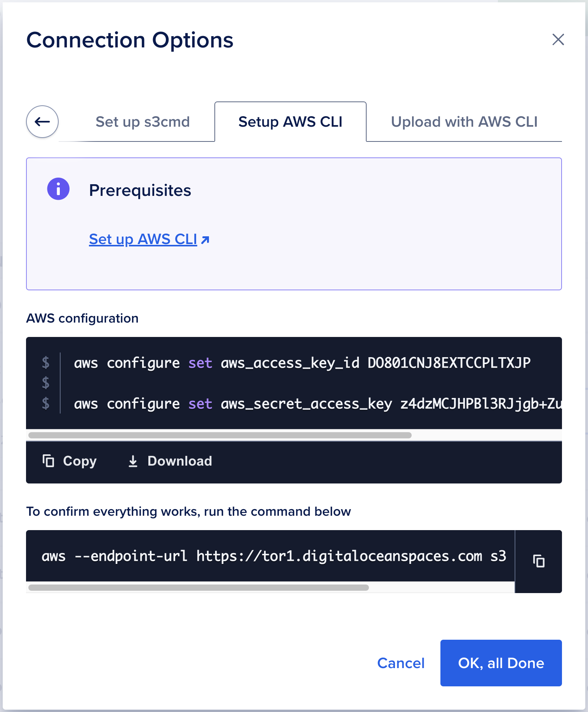Copy the endpoint-url confirm command
This screenshot has width=588, height=712.
tap(538, 561)
